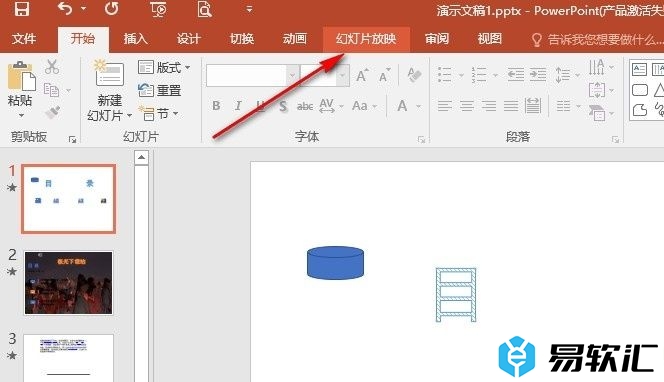Click the Format Painter brush icon
The image size is (664, 382).
coord(53,112)
